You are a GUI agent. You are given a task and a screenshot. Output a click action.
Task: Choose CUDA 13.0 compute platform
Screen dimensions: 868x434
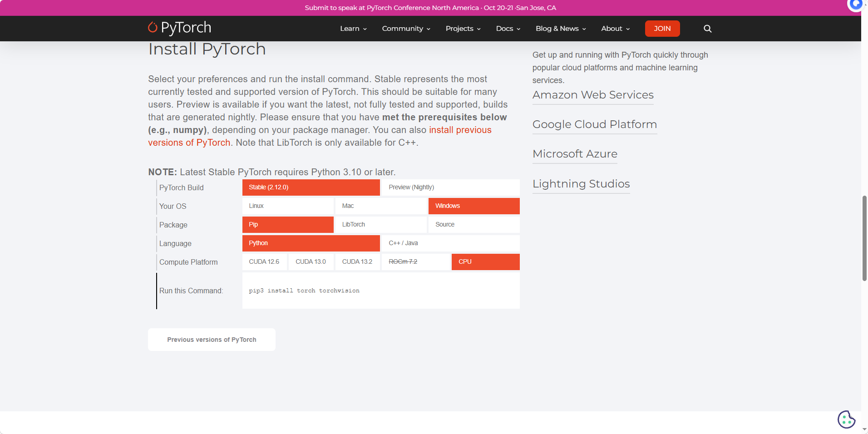pos(311,262)
